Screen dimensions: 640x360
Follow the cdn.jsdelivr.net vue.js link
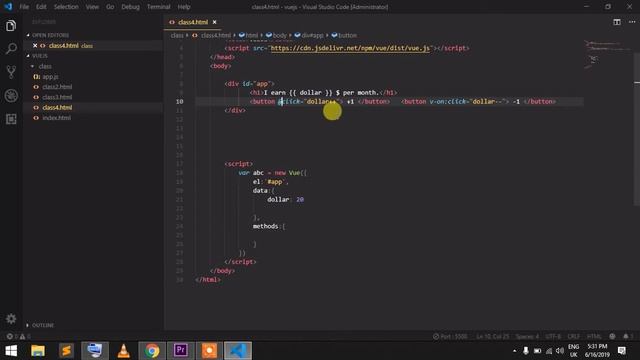[x=350, y=48]
